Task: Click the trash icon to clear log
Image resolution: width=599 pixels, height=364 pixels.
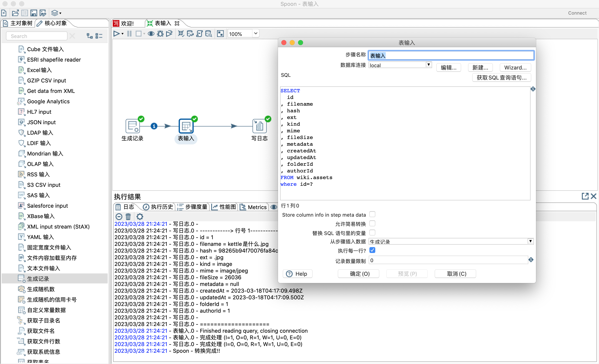Action: pos(128,216)
